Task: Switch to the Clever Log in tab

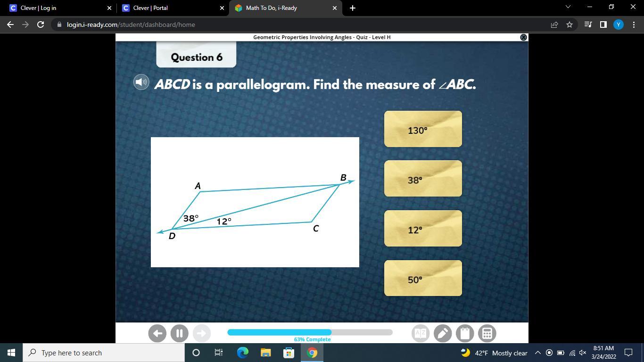Action: coord(60,8)
